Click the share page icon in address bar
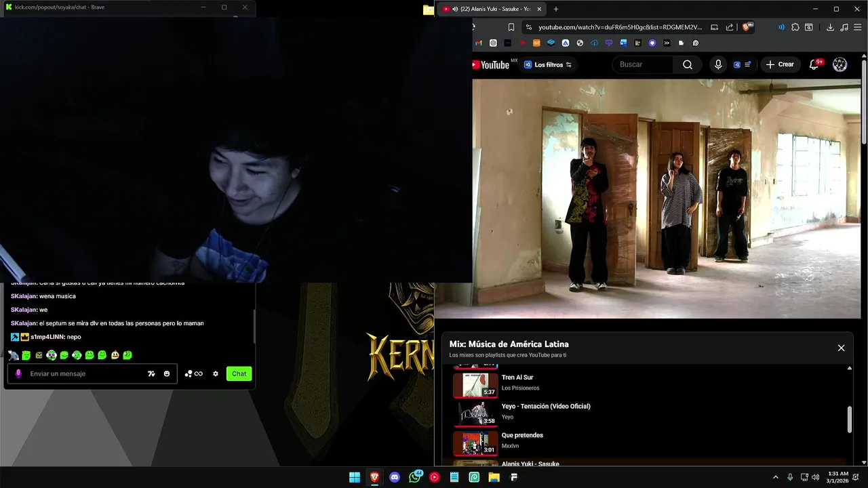The image size is (868, 488). click(x=730, y=27)
